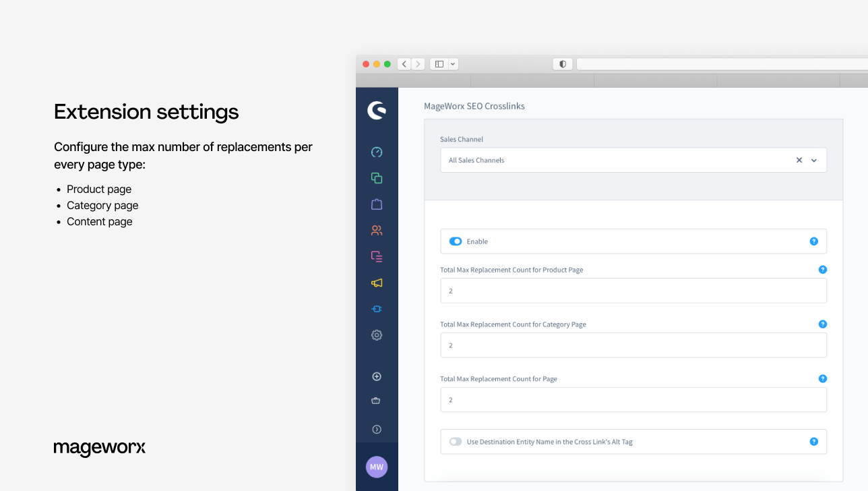Edit Total Max Replacement Count for Product Page
This screenshot has width=868, height=491.
point(633,291)
